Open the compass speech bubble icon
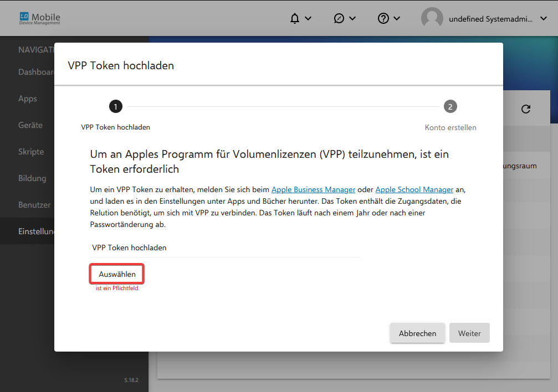 pyautogui.click(x=339, y=18)
